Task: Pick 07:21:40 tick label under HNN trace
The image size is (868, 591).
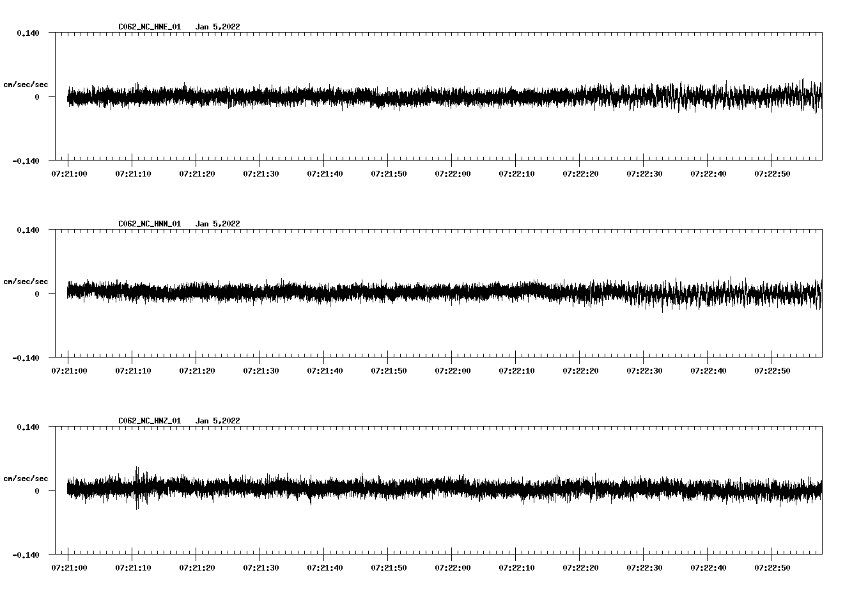Action: [x=325, y=370]
